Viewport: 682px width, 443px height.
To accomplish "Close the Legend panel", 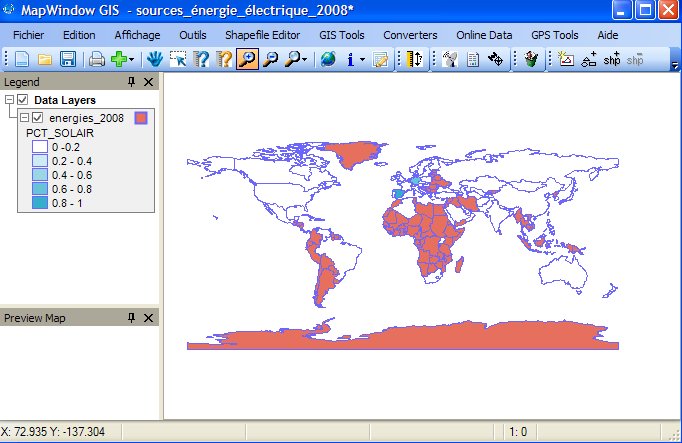I will (149, 81).
